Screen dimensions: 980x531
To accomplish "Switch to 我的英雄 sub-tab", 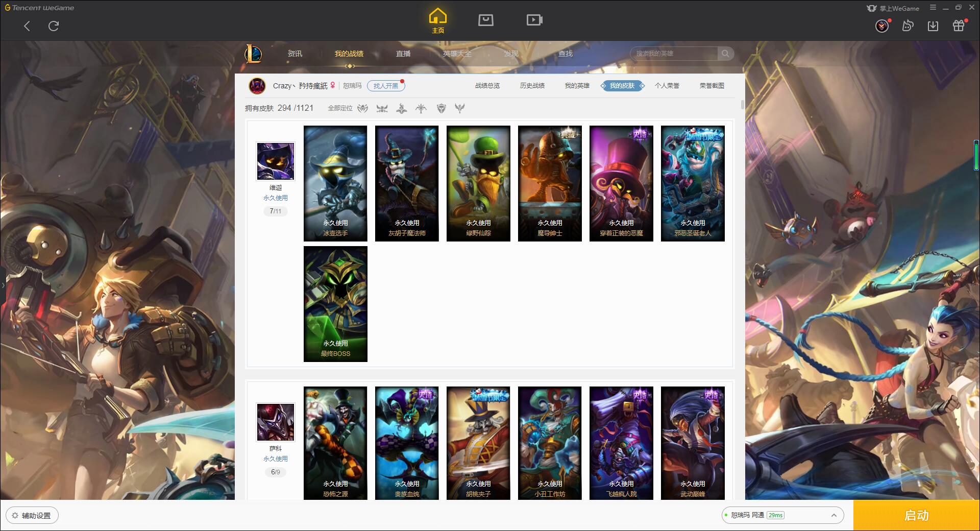I will 577,86.
